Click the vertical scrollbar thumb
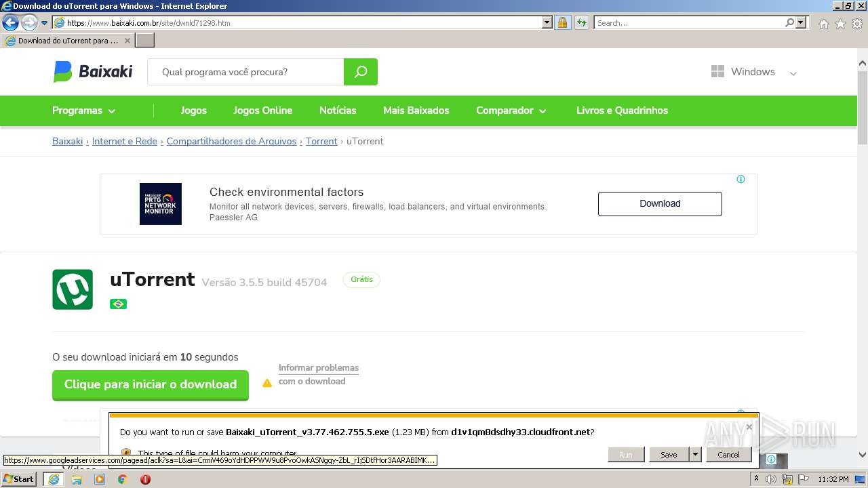This screenshot has height=488, width=868. pyautogui.click(x=863, y=107)
